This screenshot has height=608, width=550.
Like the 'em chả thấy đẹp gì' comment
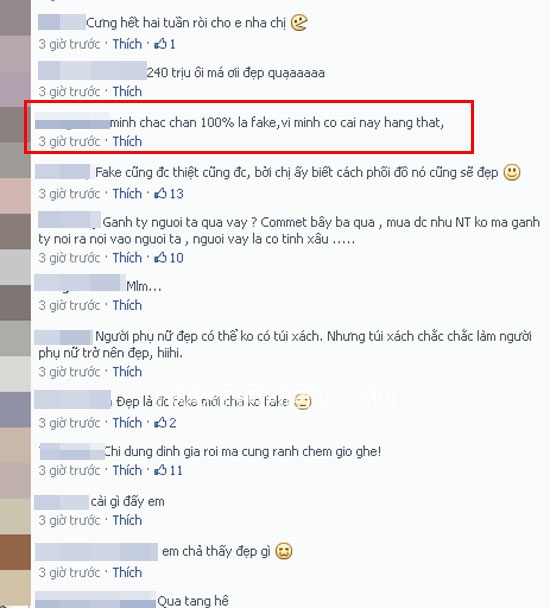[x=127, y=572]
